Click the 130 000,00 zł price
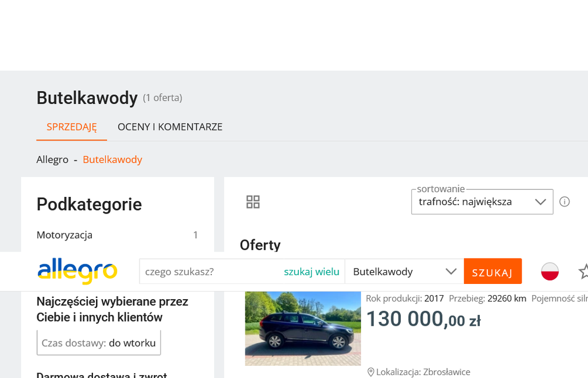The image size is (588, 378). (x=423, y=319)
